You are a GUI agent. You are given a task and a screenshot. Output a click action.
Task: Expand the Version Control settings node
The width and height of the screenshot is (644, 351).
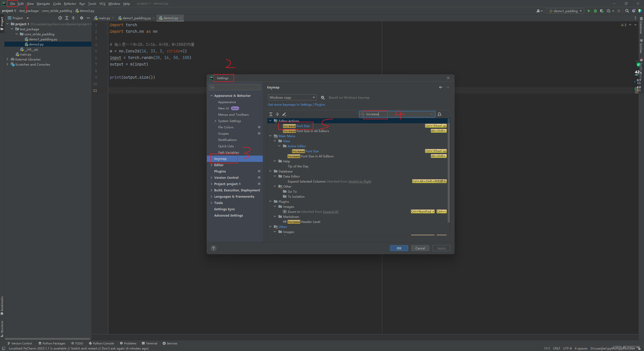click(x=211, y=178)
